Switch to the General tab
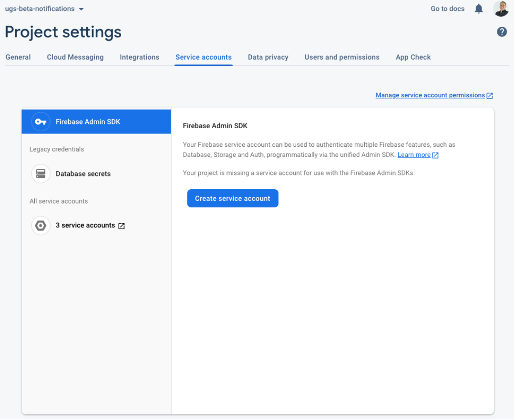Screen dimensions: 514x420 [x=18, y=57]
